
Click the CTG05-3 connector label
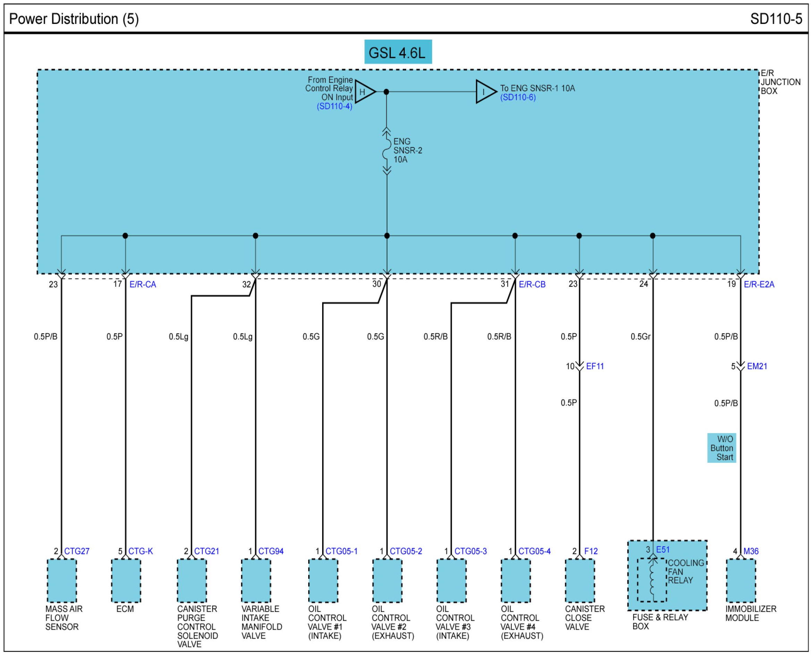[470, 551]
